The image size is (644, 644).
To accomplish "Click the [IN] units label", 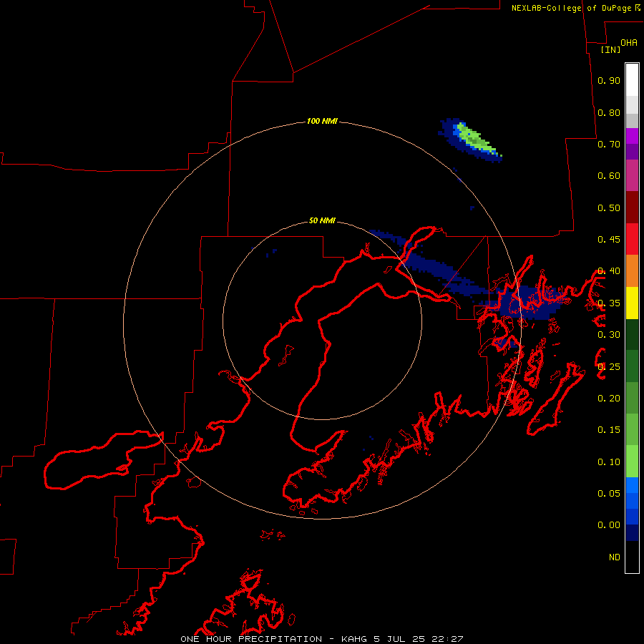I will [x=611, y=49].
